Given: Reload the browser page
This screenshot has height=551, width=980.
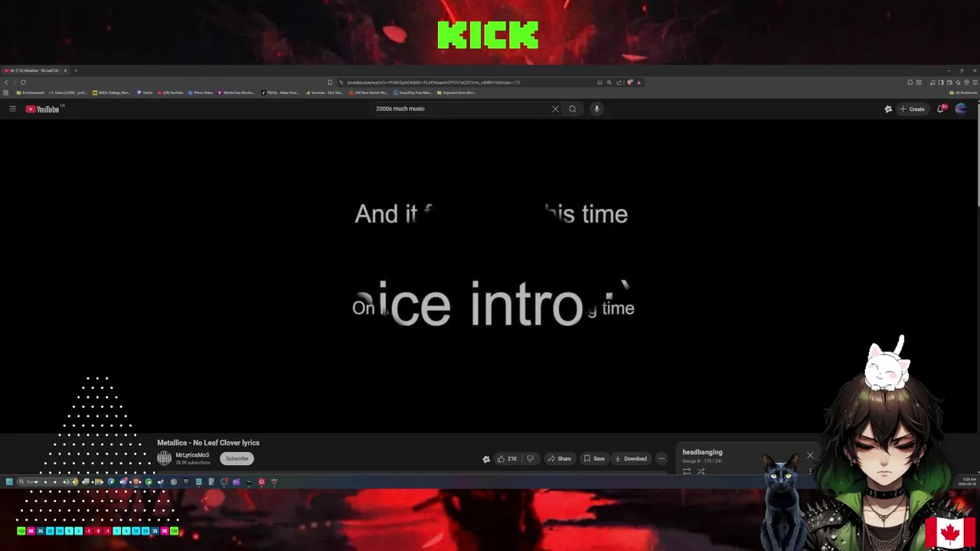Looking at the screenshot, I should pos(23,82).
